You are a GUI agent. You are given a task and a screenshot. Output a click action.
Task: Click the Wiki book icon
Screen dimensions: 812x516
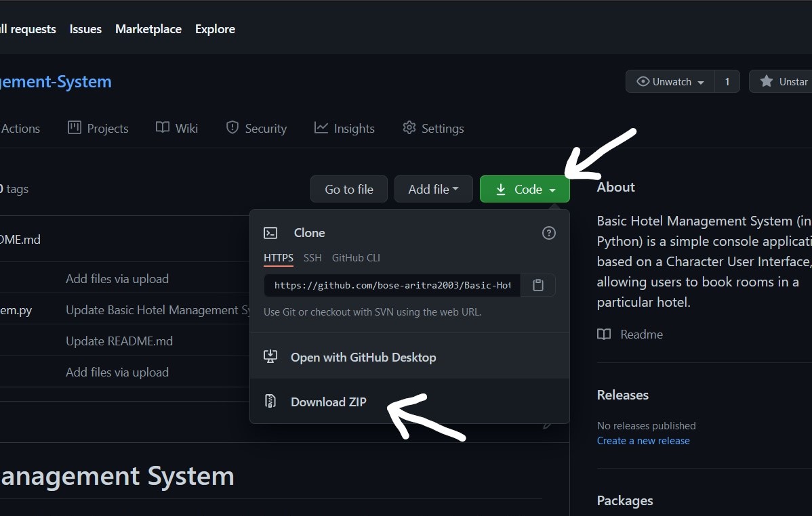pyautogui.click(x=163, y=127)
